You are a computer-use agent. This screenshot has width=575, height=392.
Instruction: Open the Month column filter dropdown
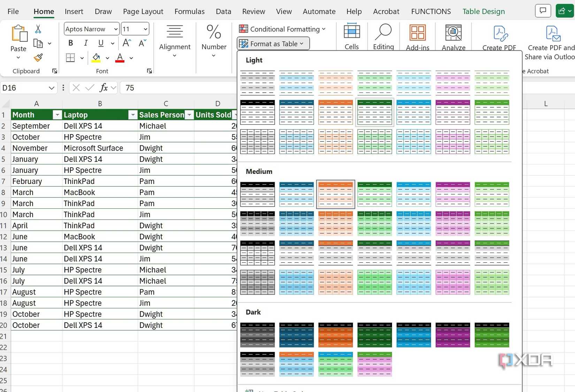pyautogui.click(x=57, y=115)
